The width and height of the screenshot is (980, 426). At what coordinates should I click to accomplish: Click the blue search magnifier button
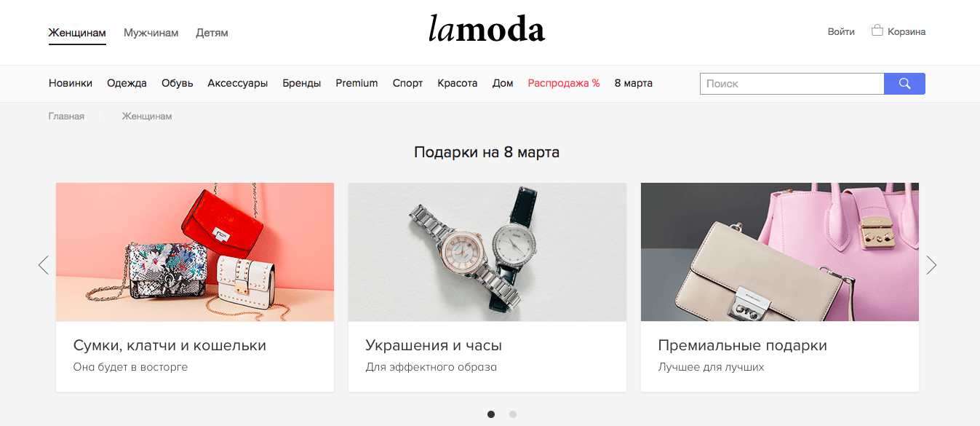point(904,84)
